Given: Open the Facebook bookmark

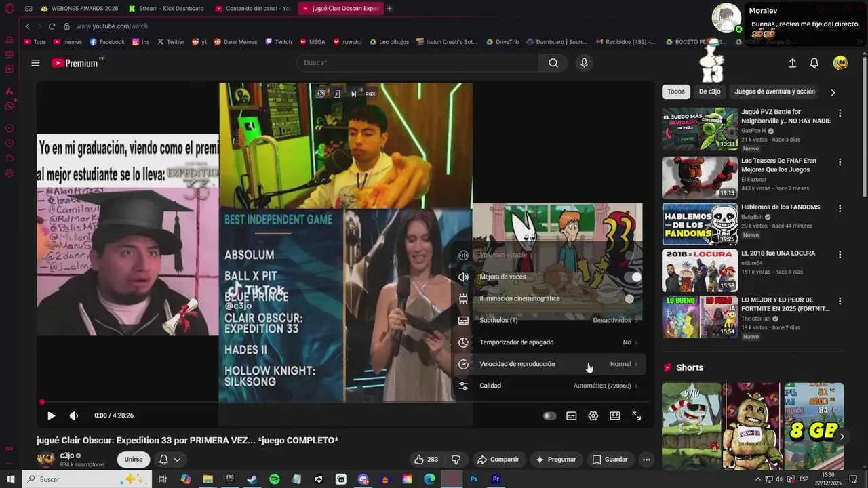Looking at the screenshot, I should (107, 42).
